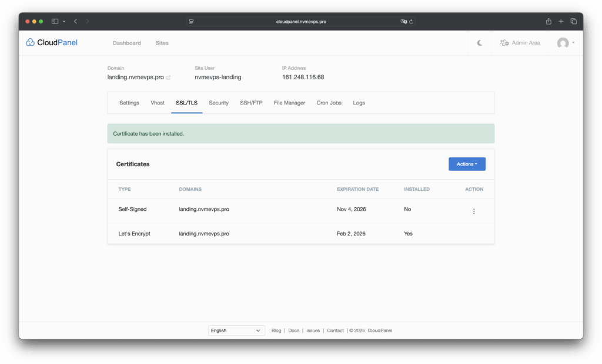Image resolution: width=602 pixels, height=364 pixels.
Task: Switch to the Vhost tab
Action: coord(158,103)
